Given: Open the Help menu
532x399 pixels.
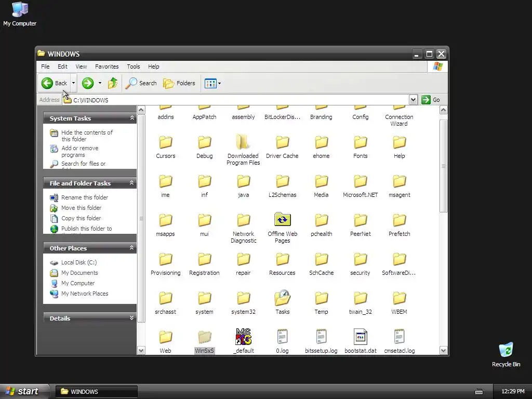Looking at the screenshot, I should pos(153,66).
